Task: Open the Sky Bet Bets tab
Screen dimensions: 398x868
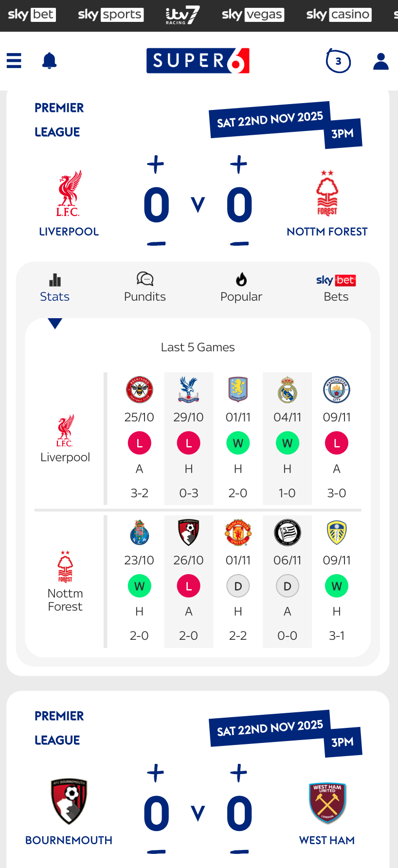Action: pos(336,288)
